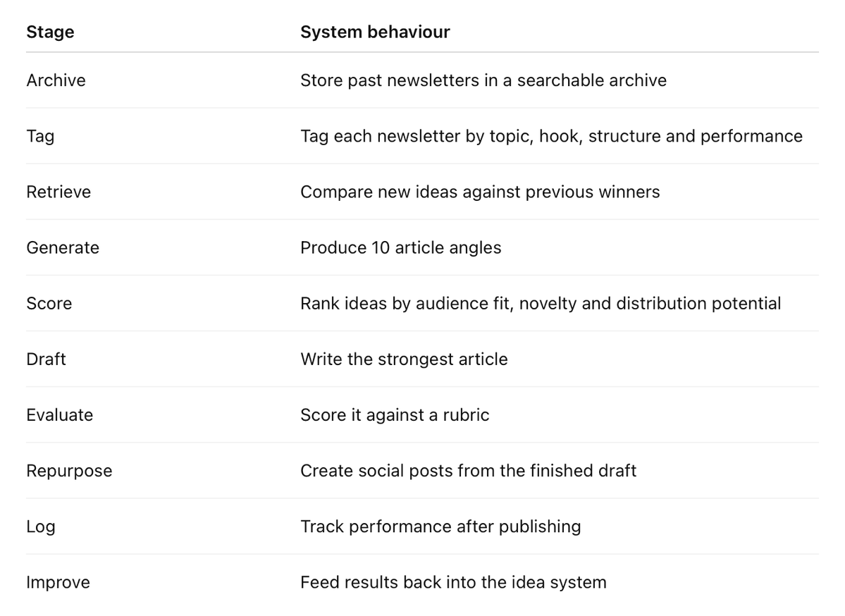This screenshot has height=616, width=845.
Task: Click 'Produce 10 article angles' text
Action: point(401,247)
